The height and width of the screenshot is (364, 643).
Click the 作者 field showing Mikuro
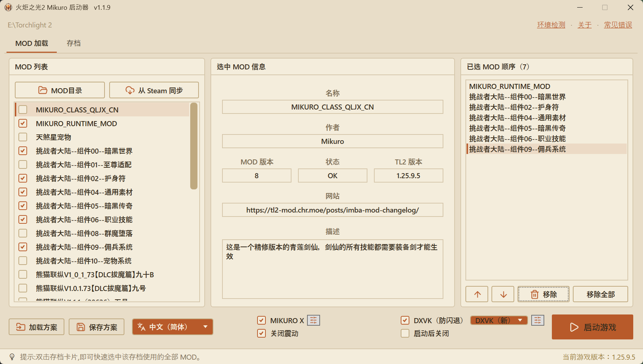click(x=332, y=141)
